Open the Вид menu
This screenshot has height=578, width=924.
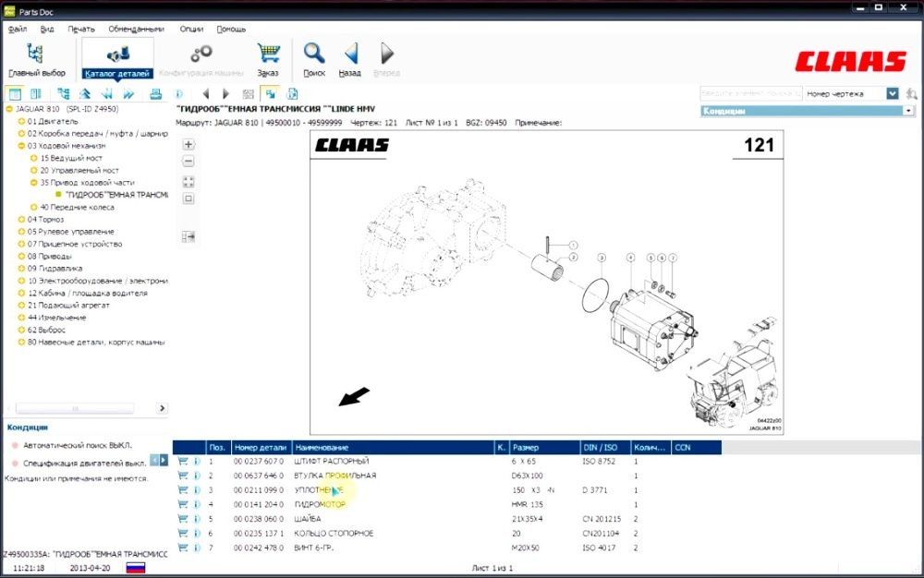47,29
